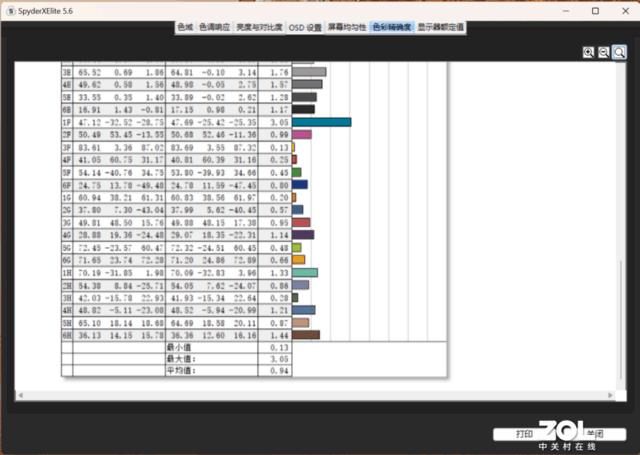Minimize the SpyderXElite window

(x=566, y=11)
